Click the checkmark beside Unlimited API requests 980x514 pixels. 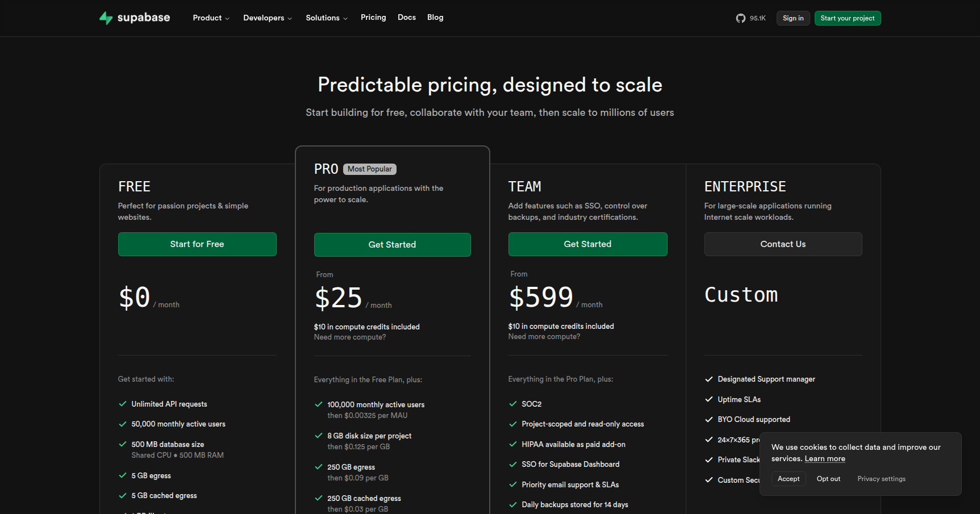click(122, 404)
